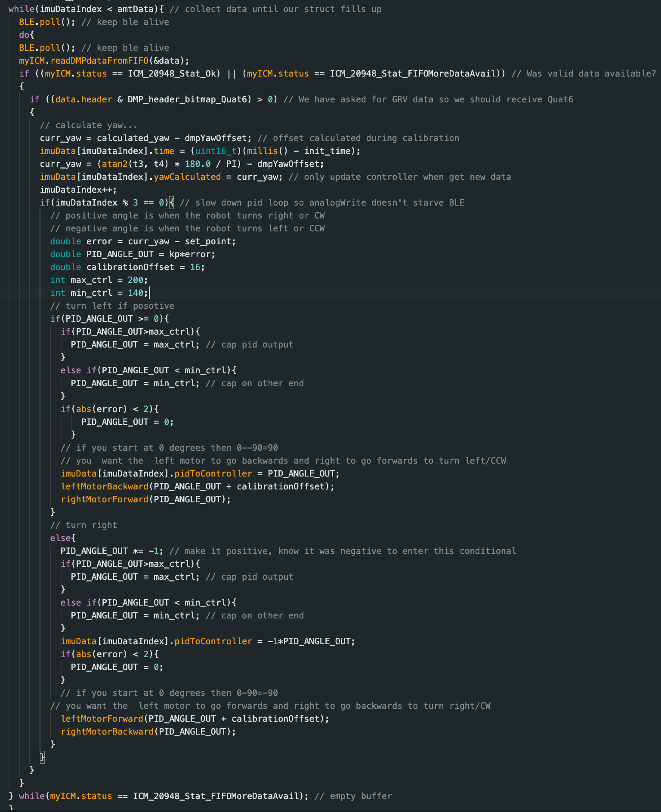Click the value 200 in max_ctrl declaration
This screenshot has height=812, width=661.
(135, 280)
